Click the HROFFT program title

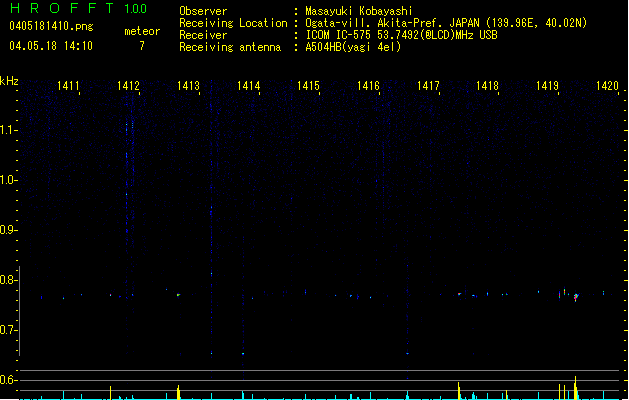click(x=62, y=8)
